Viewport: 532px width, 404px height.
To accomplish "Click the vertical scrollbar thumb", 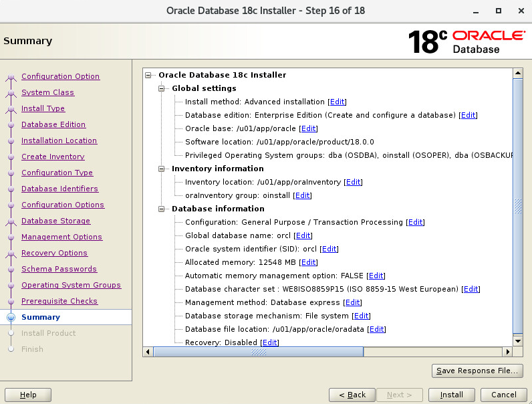I will [518, 206].
